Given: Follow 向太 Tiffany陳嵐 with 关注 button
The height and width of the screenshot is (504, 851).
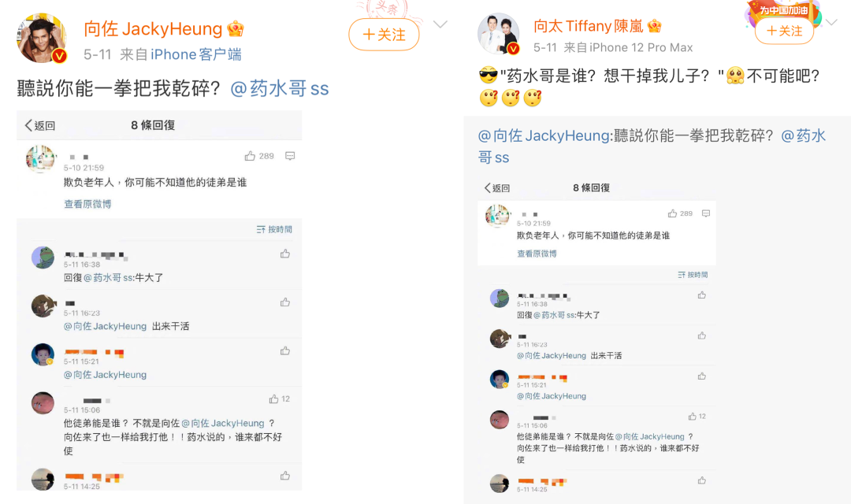Looking at the screenshot, I should click(784, 31).
